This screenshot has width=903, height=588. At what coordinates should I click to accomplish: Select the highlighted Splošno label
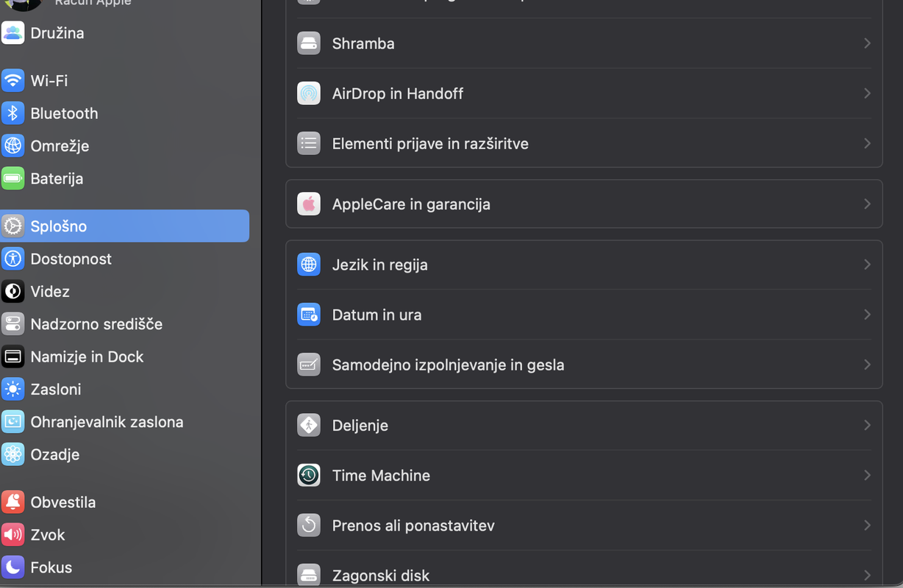(x=59, y=226)
